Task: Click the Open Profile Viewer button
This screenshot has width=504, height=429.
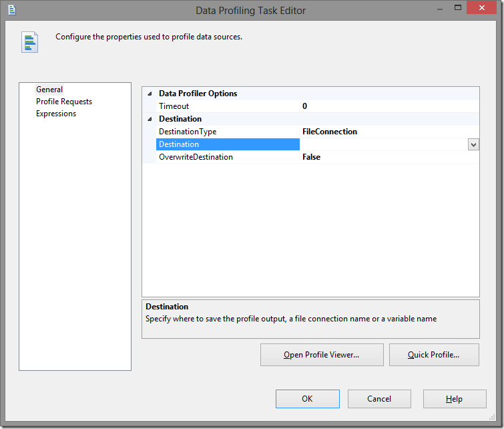Action: point(322,355)
